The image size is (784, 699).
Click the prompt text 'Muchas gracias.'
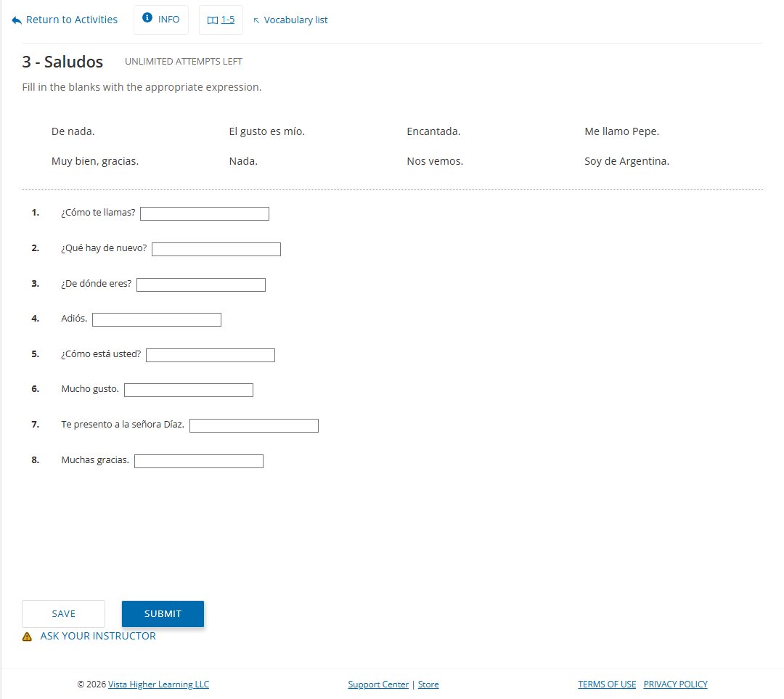96,460
